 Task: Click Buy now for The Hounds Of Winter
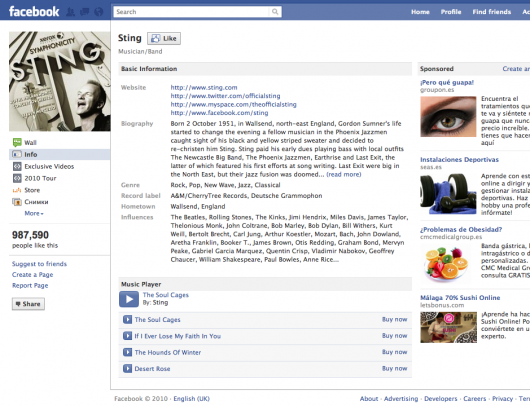[x=394, y=352]
